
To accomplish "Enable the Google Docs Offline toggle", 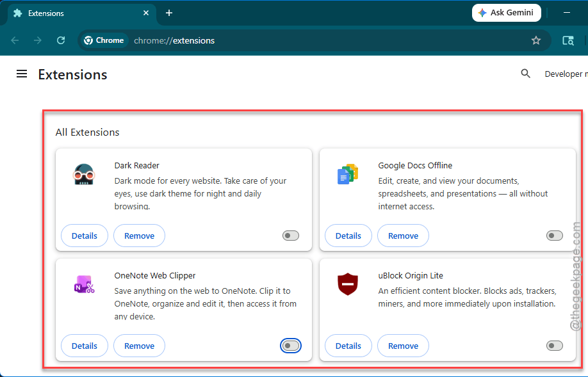I will (554, 236).
